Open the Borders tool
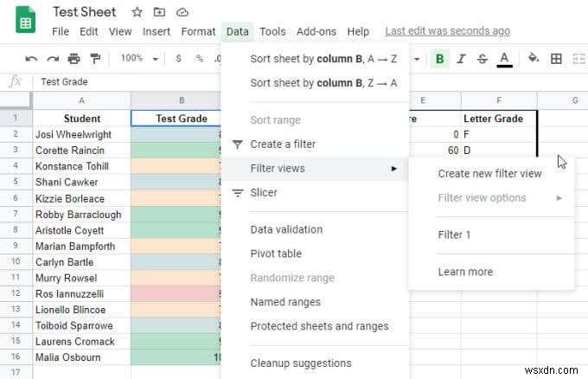This screenshot has height=379, width=588. pos(556,59)
